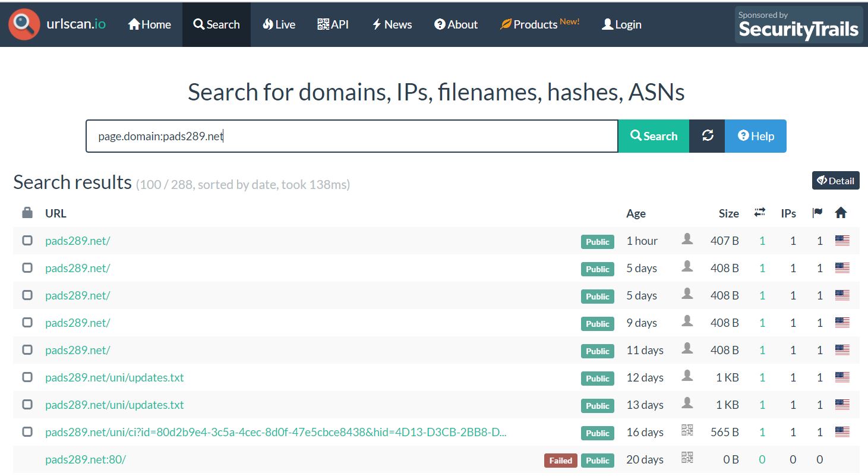Click the house column header icon

tap(841, 213)
